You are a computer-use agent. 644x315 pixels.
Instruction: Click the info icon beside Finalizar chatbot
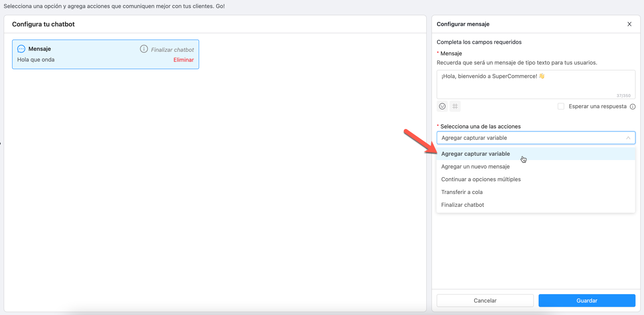144,49
